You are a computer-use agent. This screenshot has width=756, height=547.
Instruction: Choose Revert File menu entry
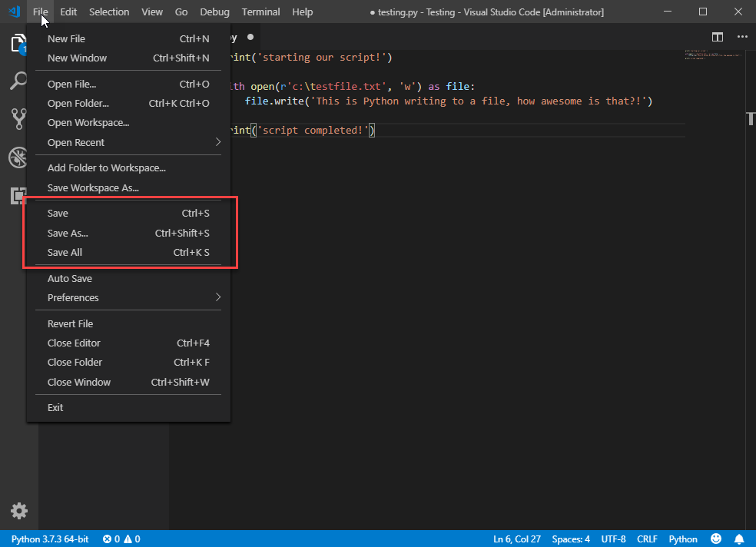coord(128,324)
